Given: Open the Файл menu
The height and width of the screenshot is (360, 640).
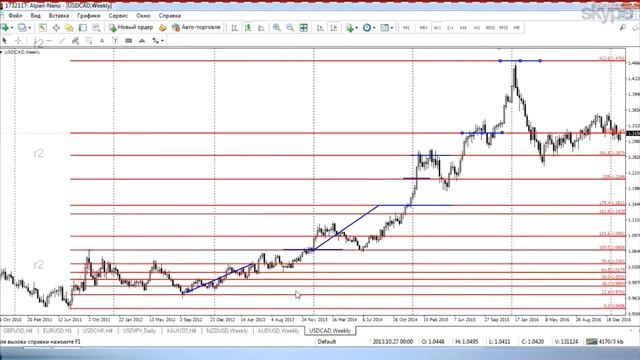Looking at the screenshot, I should 16,16.
